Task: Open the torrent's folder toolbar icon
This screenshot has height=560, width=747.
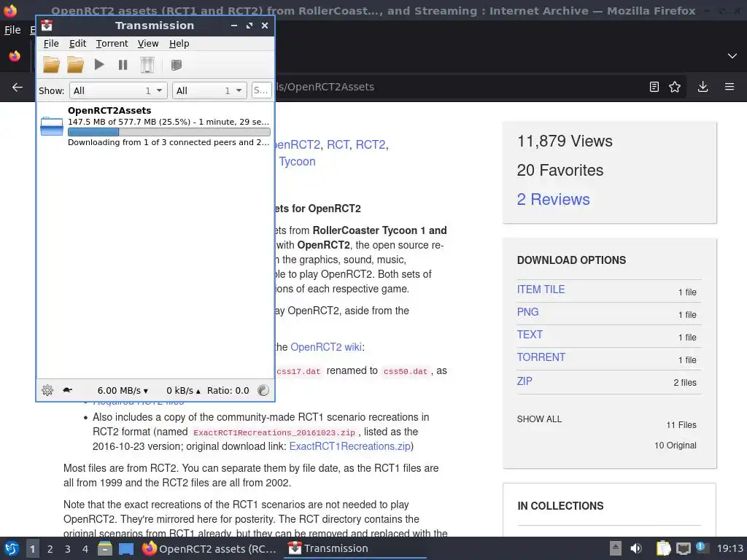Action: click(x=75, y=65)
